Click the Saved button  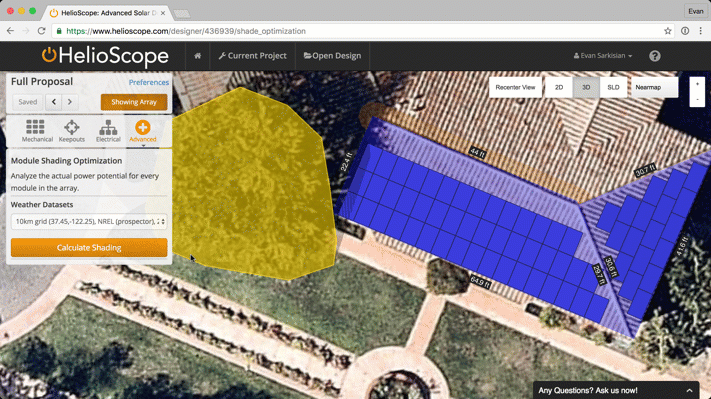(28, 102)
